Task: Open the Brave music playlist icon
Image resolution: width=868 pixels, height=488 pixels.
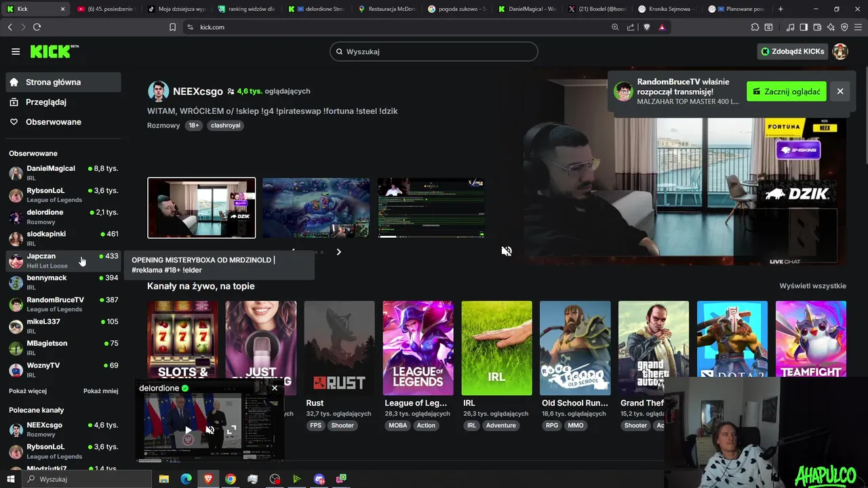Action: pyautogui.click(x=790, y=27)
